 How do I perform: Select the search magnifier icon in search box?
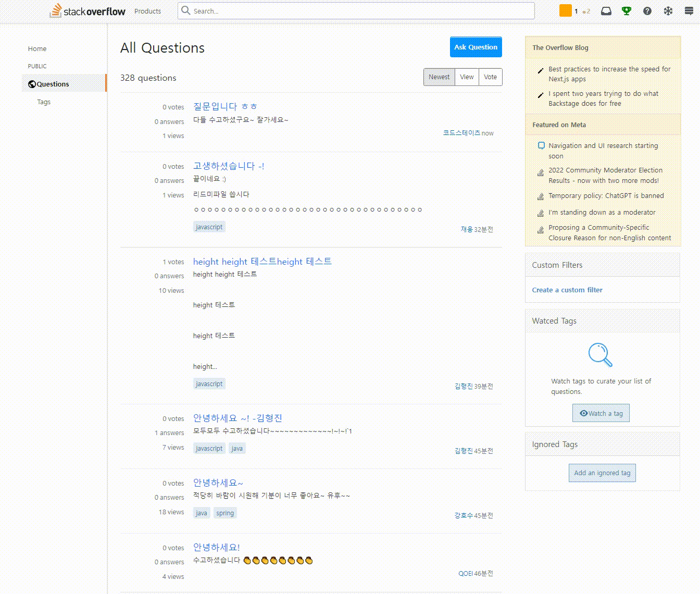pyautogui.click(x=186, y=10)
